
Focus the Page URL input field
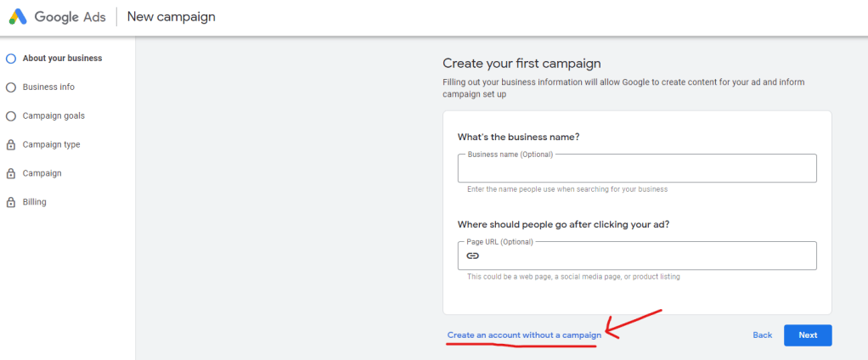[x=637, y=256]
